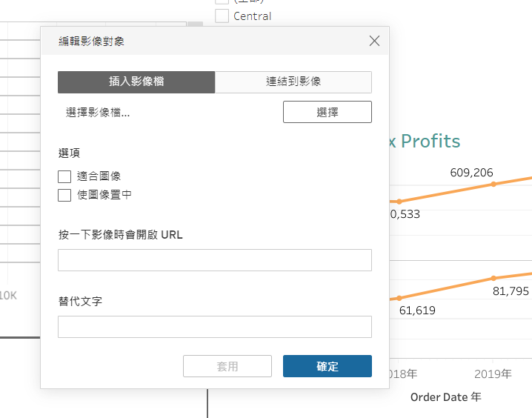Select the 81,795 data point marker
The height and width of the screenshot is (418, 532).
(x=493, y=278)
